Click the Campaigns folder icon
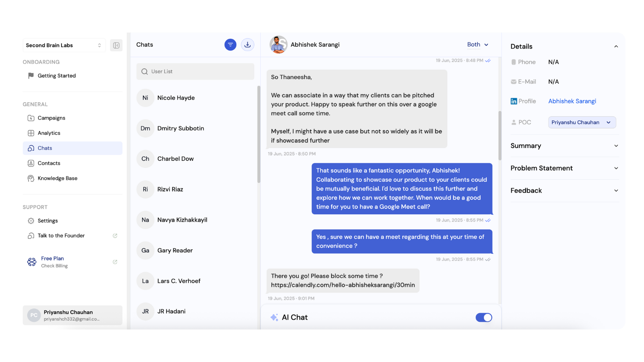 [31, 118]
